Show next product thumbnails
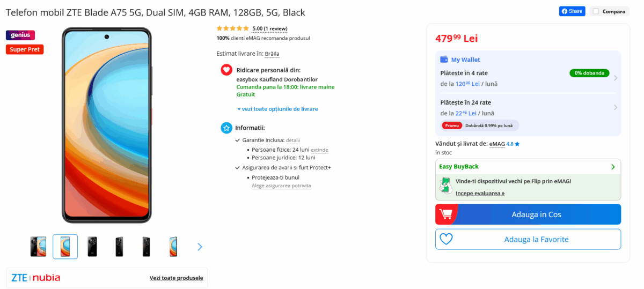 coord(200,247)
